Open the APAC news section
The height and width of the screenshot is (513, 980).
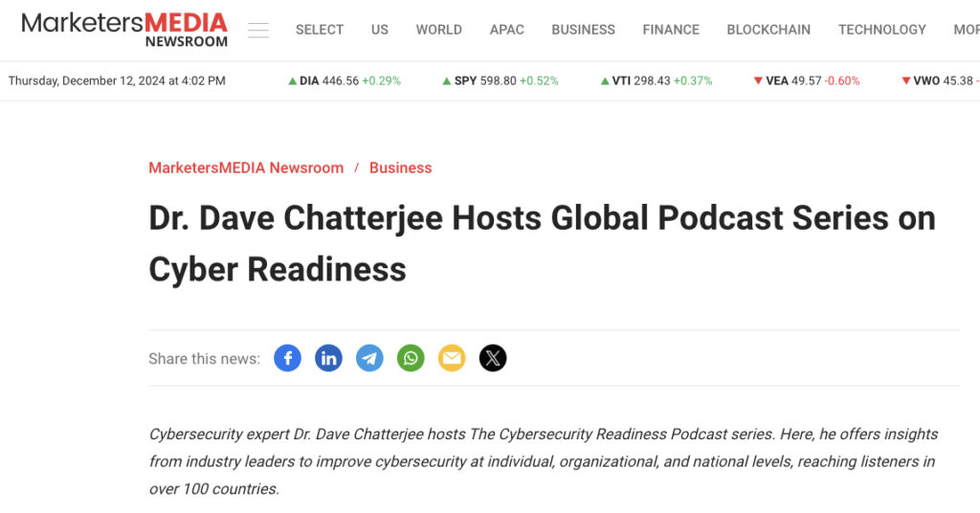click(x=507, y=30)
